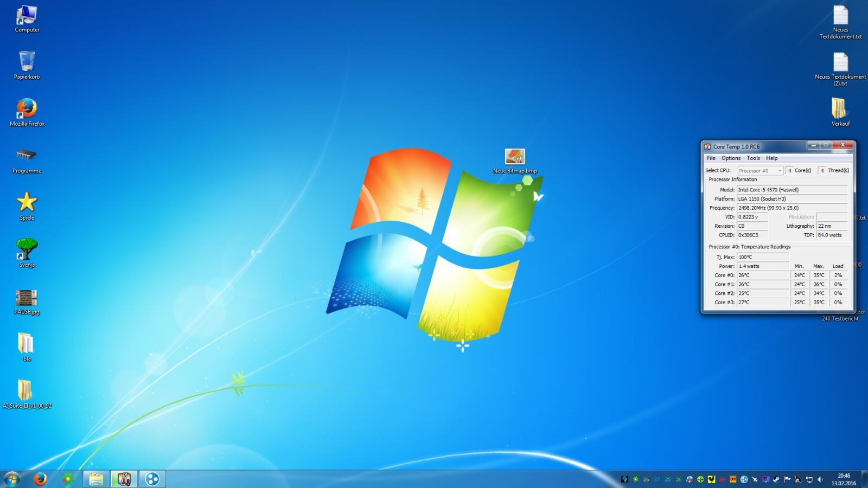Click the Lithography value 22 nm
This screenshot has width=868, height=488.
coord(832,226)
